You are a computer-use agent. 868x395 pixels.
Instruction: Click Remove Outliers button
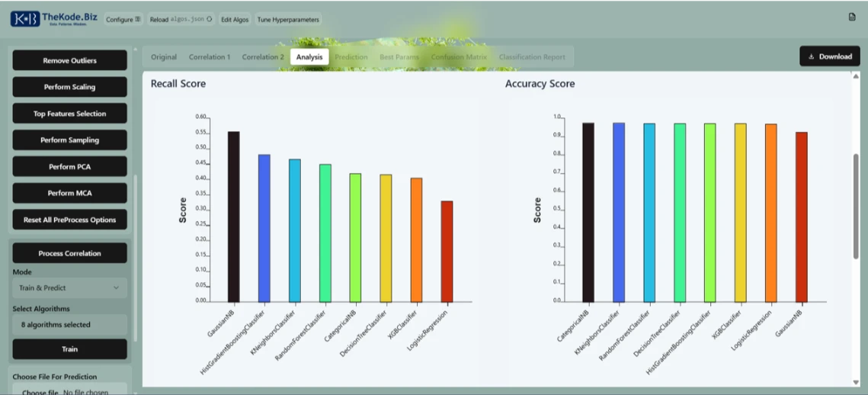pos(69,60)
